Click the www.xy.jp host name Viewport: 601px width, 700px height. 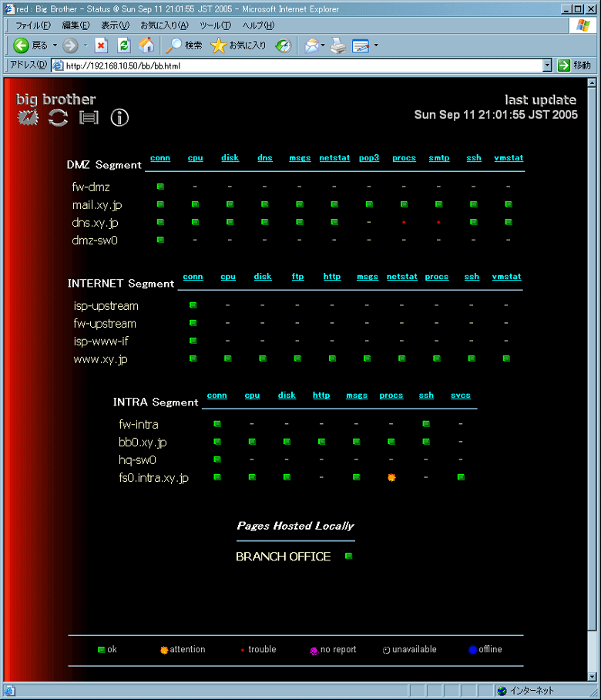[x=100, y=359]
